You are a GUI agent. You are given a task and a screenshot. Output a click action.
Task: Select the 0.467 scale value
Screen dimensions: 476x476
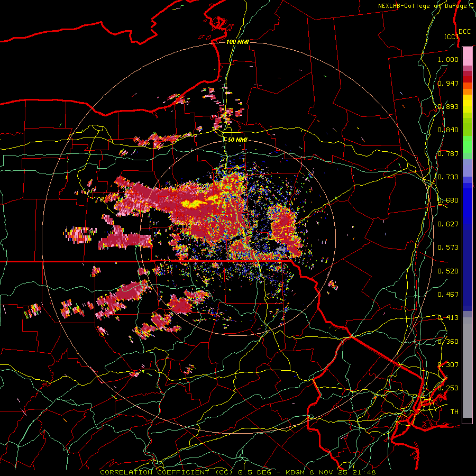[448, 295]
